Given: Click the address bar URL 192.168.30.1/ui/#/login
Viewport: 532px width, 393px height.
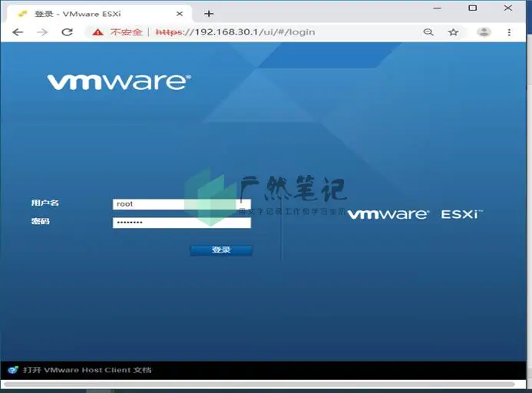Looking at the screenshot, I should coord(235,32).
